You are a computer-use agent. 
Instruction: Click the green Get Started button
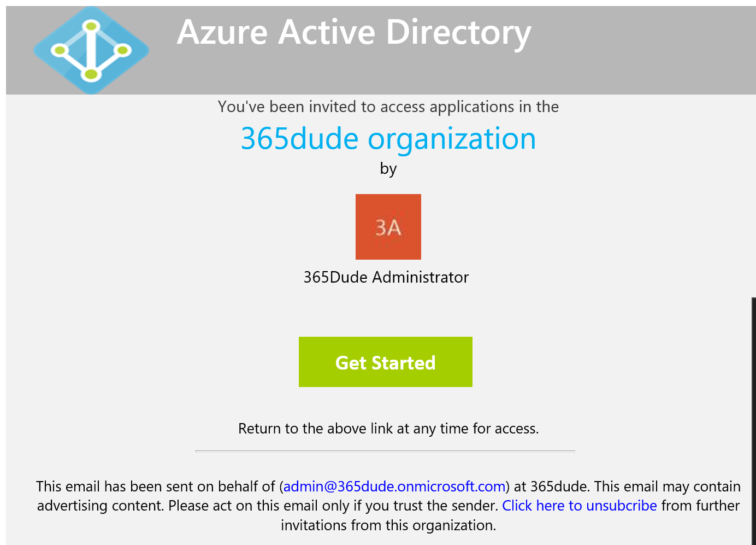click(x=386, y=362)
